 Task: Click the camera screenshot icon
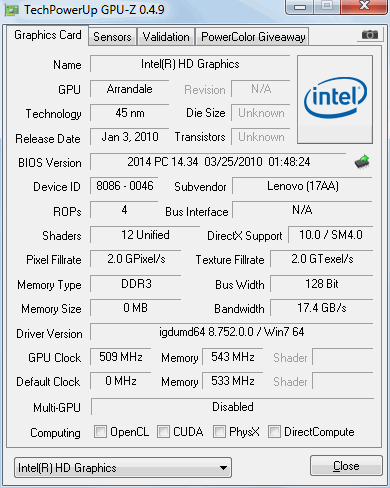369,35
